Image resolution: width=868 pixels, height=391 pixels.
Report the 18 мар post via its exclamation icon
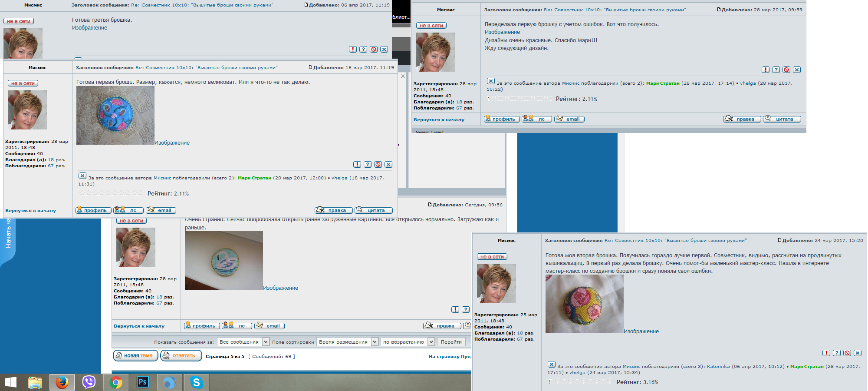[357, 165]
